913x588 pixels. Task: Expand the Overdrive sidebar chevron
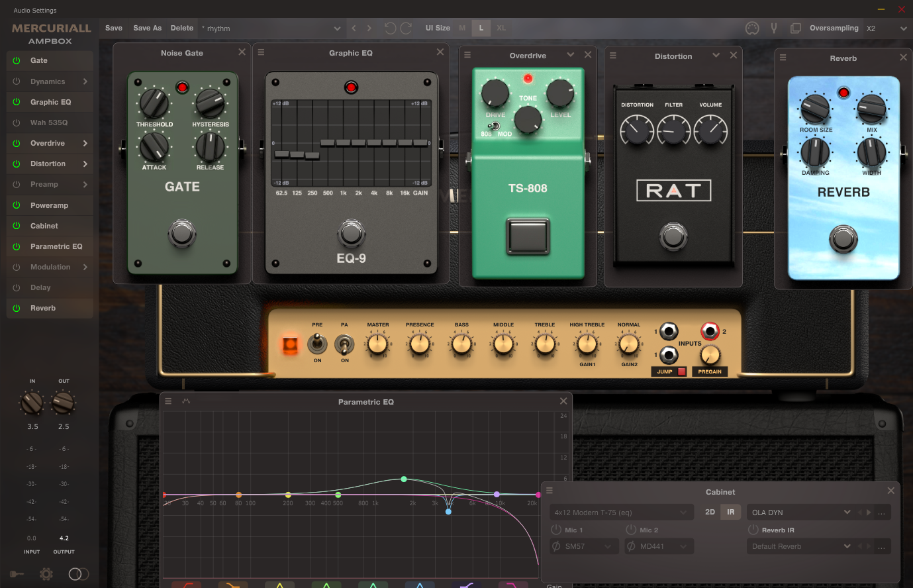[x=85, y=143]
